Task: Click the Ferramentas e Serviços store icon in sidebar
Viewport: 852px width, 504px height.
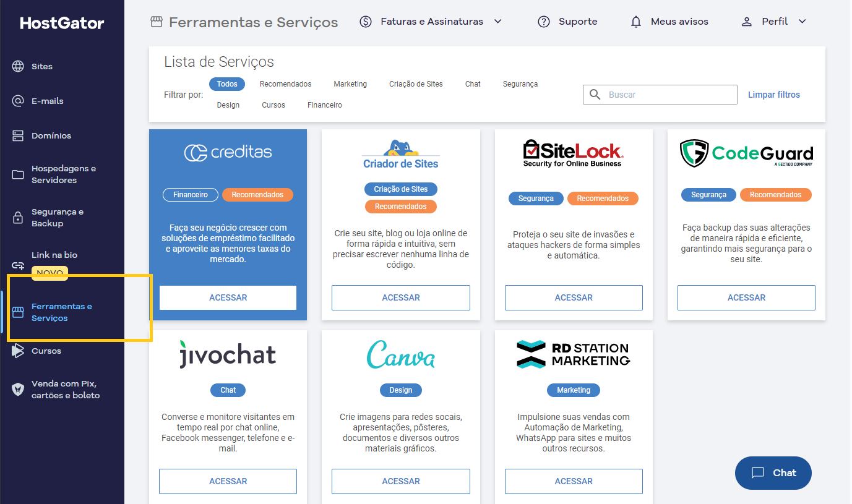Action: tap(18, 312)
